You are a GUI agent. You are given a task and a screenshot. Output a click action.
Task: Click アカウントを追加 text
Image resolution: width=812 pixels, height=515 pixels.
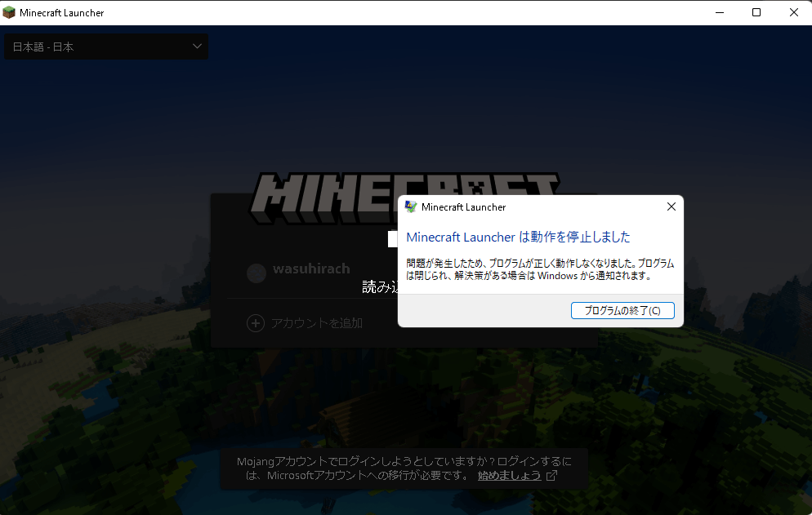(x=316, y=323)
